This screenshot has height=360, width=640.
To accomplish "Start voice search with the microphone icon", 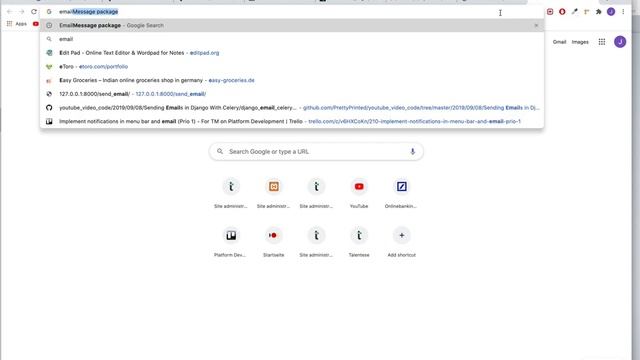I will [412, 151].
